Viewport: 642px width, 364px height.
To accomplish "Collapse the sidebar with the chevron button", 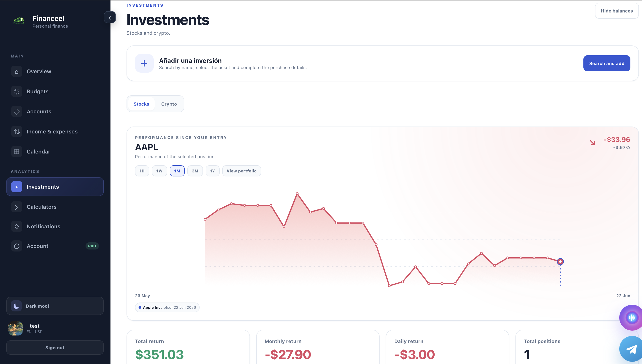I will coord(110,18).
